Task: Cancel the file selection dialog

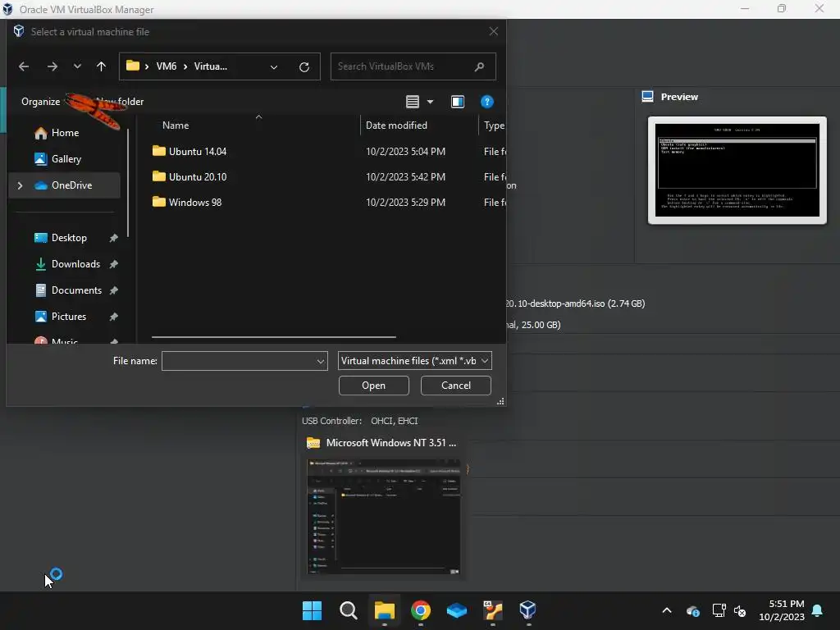Action: [456, 386]
